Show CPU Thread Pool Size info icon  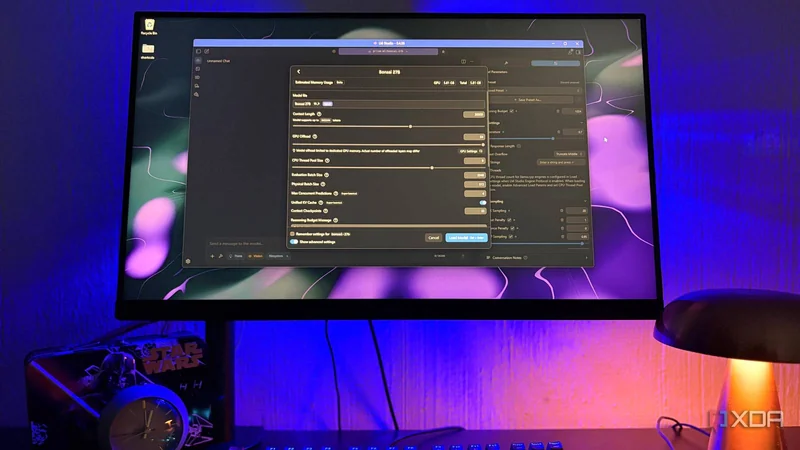327,160
